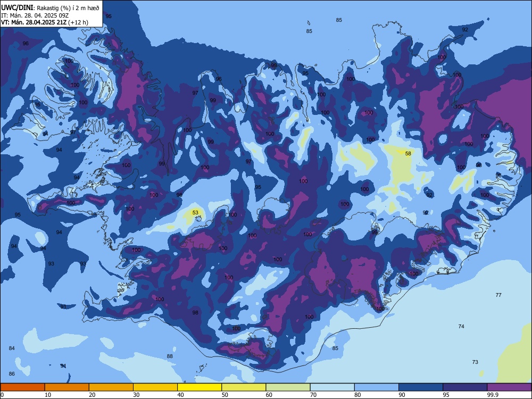Click the '40' legend scale label
This screenshot has width=532, height=399.
pos(181,395)
